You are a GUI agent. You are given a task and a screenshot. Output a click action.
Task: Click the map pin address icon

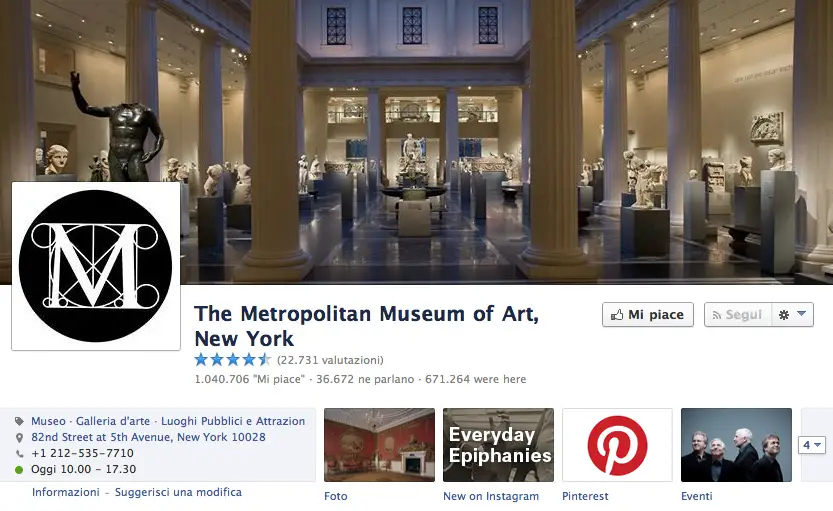click(19, 438)
